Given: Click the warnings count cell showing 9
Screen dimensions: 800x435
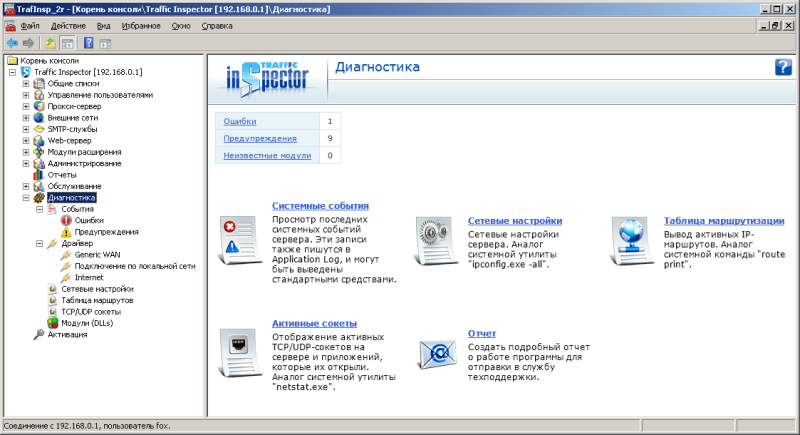Looking at the screenshot, I should [x=330, y=138].
